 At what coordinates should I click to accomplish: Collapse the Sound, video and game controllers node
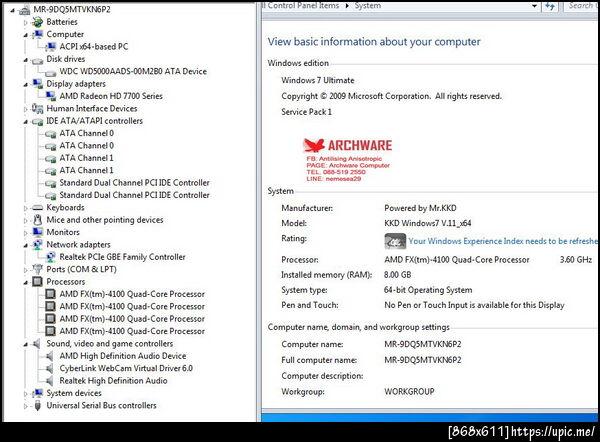25,344
